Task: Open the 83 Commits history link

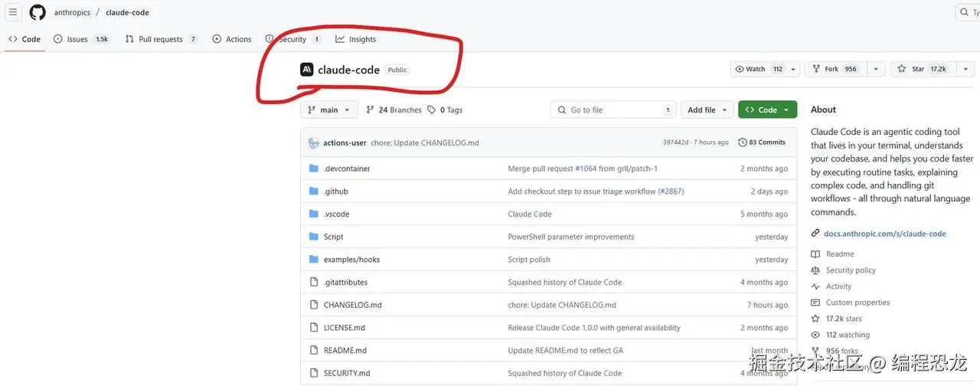Action: click(762, 142)
